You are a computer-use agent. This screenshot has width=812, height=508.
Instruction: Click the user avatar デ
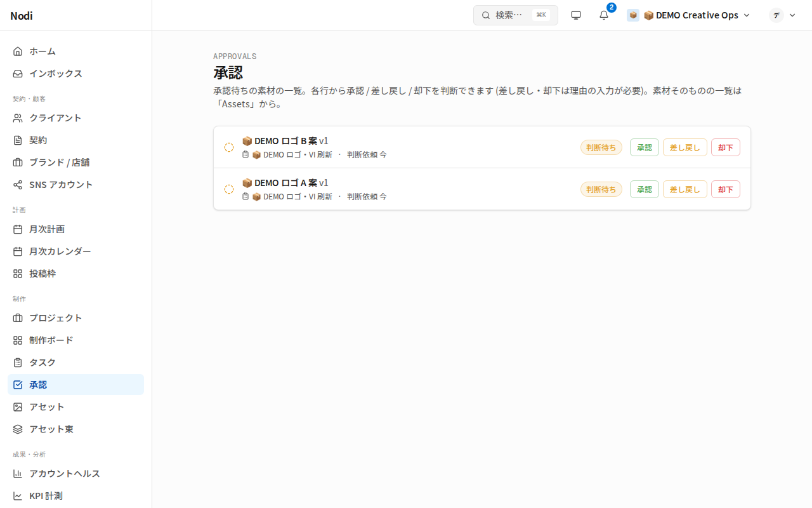click(x=776, y=15)
